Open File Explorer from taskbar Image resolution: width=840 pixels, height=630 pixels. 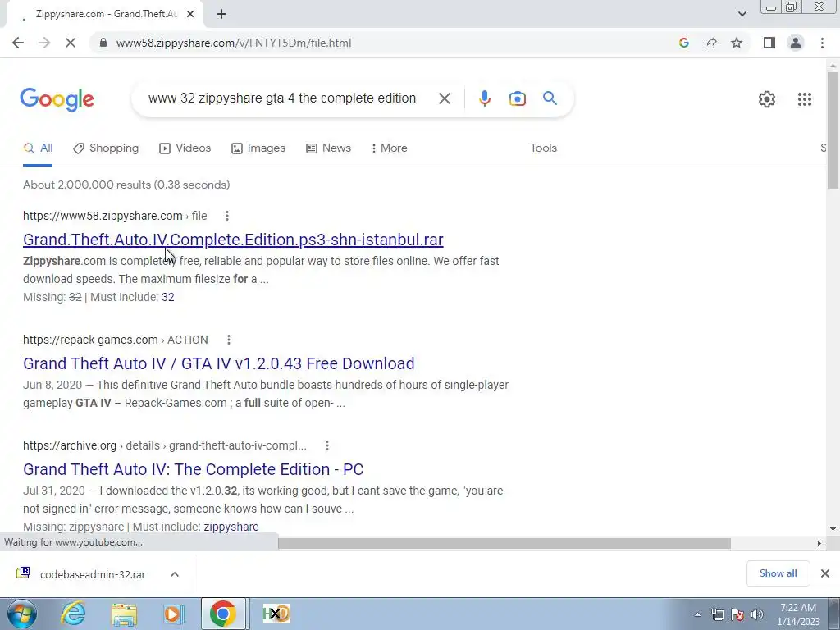(124, 614)
